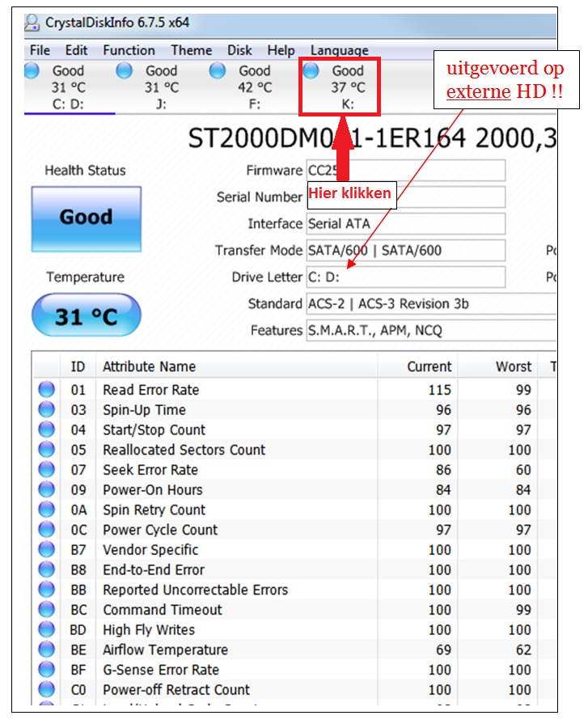Screen dimensions: 588x724
Task: Click the Attribute Name column header
Action: click(237, 366)
